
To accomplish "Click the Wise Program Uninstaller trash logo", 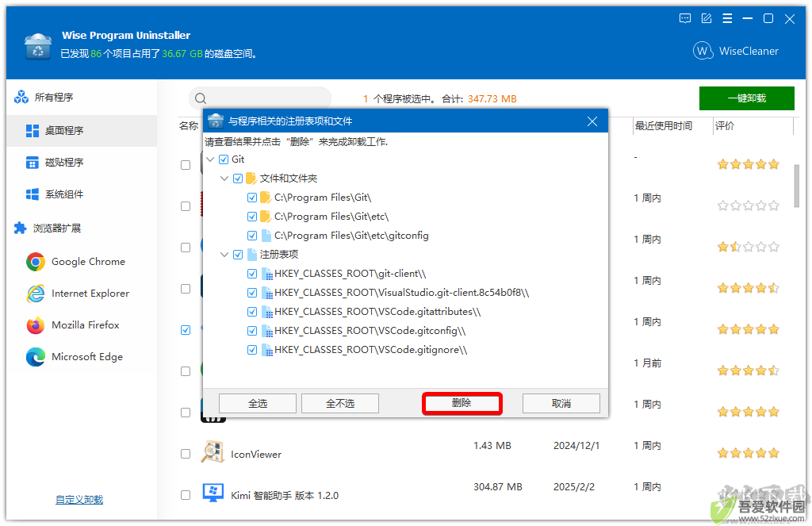I will tap(38, 47).
